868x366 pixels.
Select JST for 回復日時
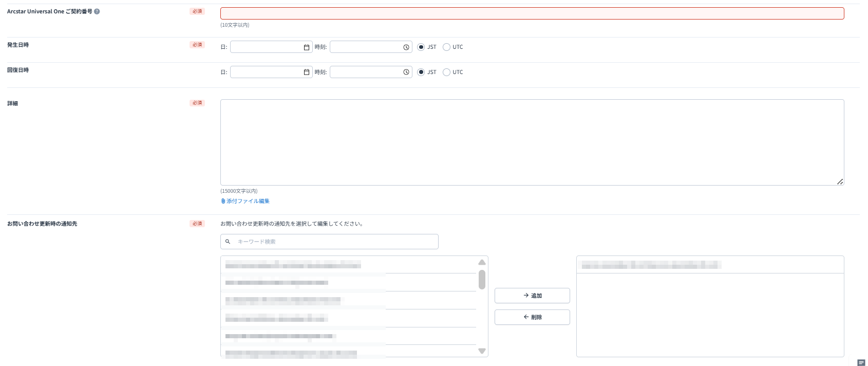click(x=421, y=72)
